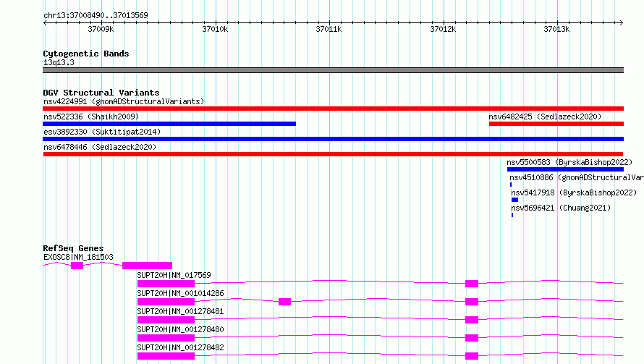
Task: Click the first exon of SUPT20H NM_001278480
Action: (x=166, y=338)
